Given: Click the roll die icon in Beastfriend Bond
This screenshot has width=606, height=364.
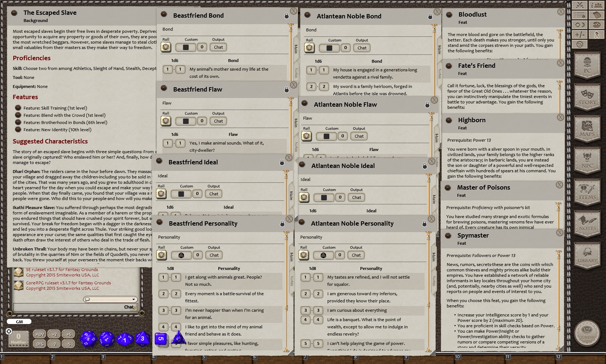Looking at the screenshot, I should pos(166,47).
